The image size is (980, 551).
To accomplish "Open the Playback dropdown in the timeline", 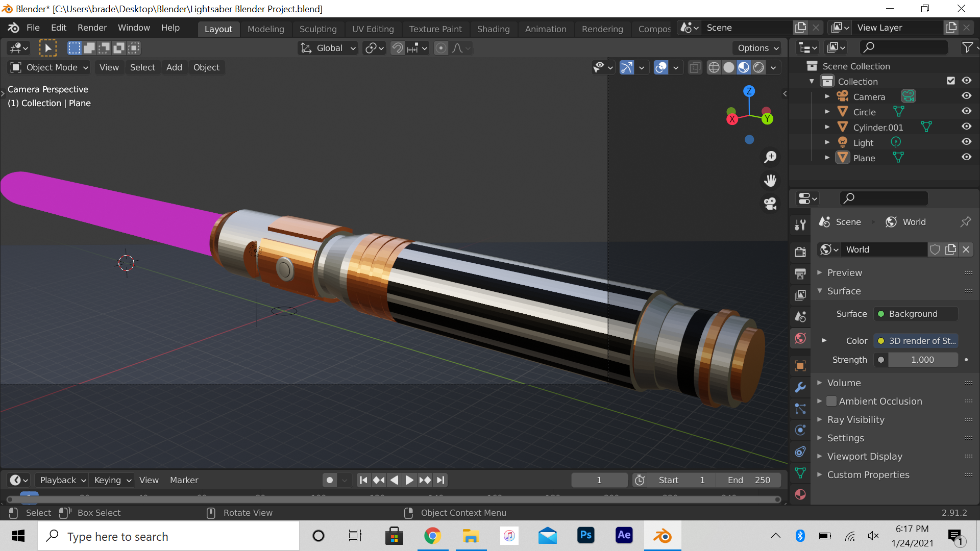I will click(x=63, y=480).
